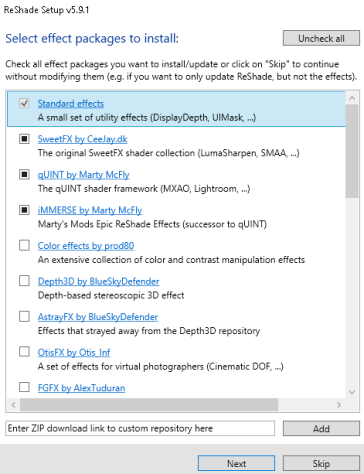Click the vertical scrollbar down arrow
Screen dimensions: 364x474
pos(352,392)
